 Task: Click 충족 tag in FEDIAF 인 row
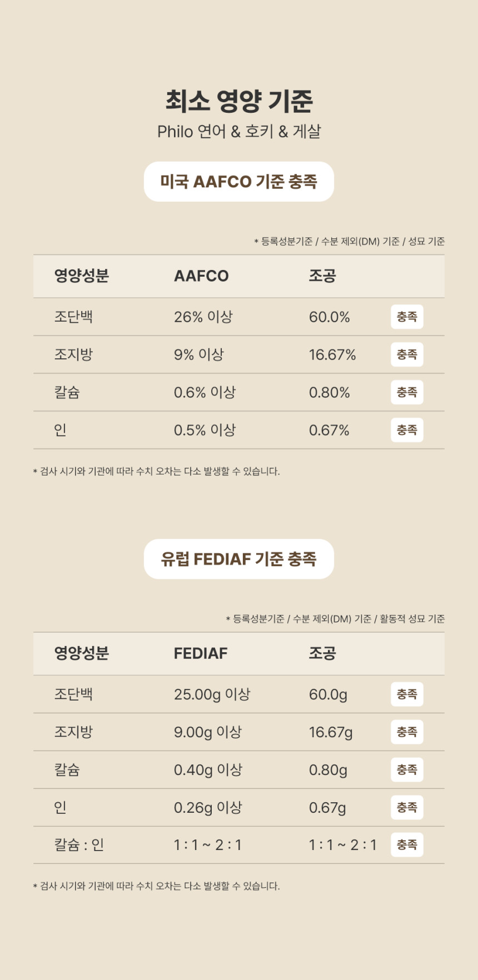pyautogui.click(x=407, y=808)
